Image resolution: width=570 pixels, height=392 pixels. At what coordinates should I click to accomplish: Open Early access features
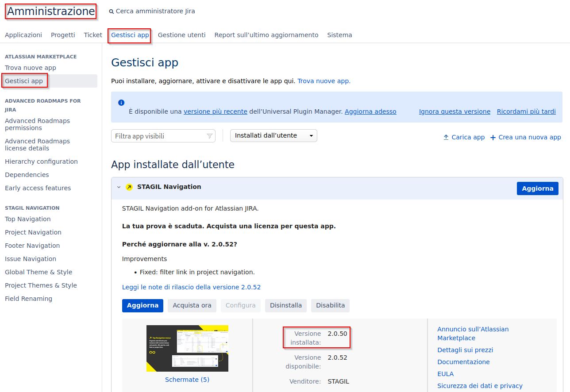(38, 188)
